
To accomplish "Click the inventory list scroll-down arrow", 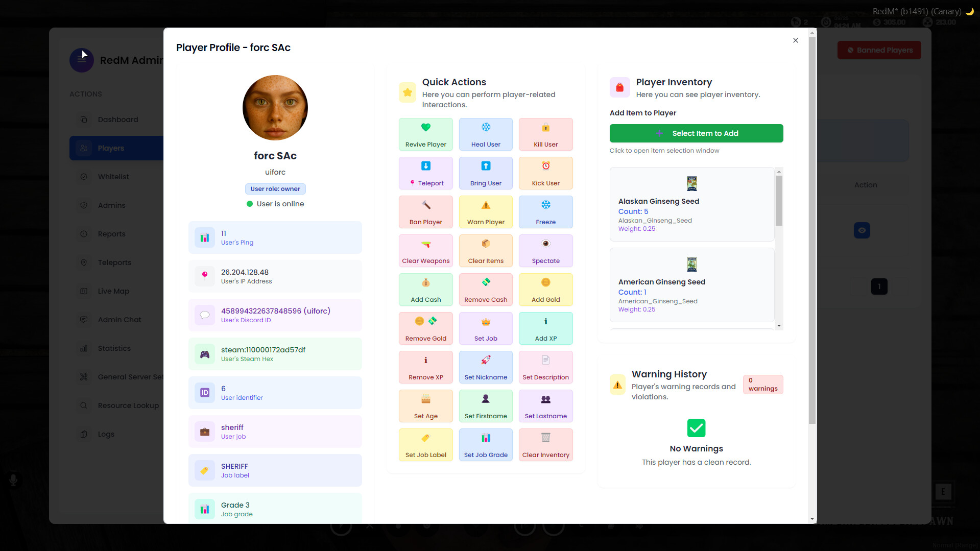I will (x=779, y=326).
